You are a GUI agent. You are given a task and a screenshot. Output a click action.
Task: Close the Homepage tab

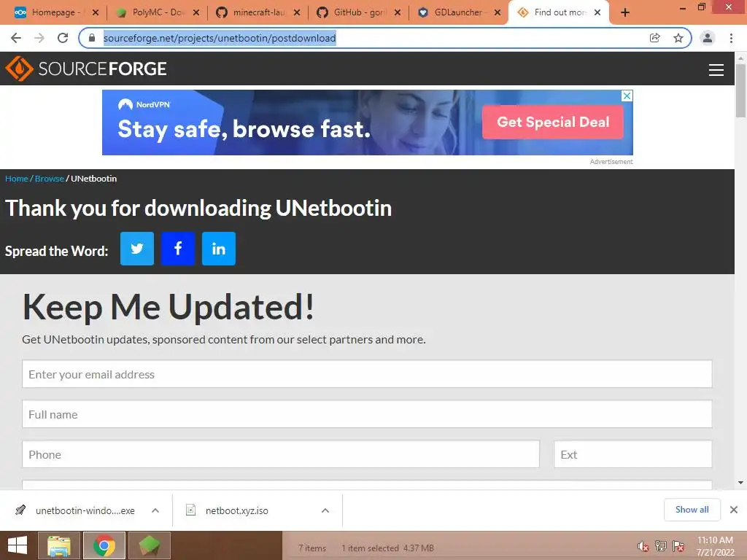coord(96,12)
